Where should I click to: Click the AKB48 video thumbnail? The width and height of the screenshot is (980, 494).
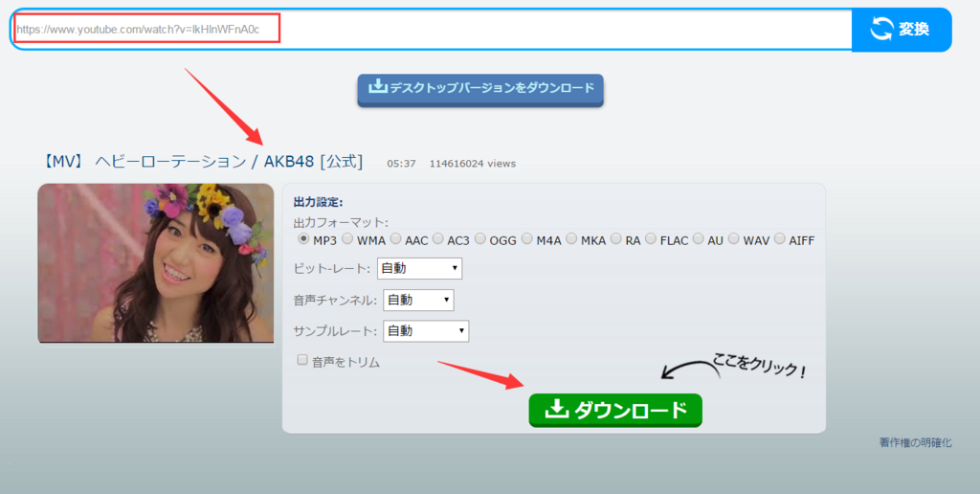pyautogui.click(x=156, y=263)
